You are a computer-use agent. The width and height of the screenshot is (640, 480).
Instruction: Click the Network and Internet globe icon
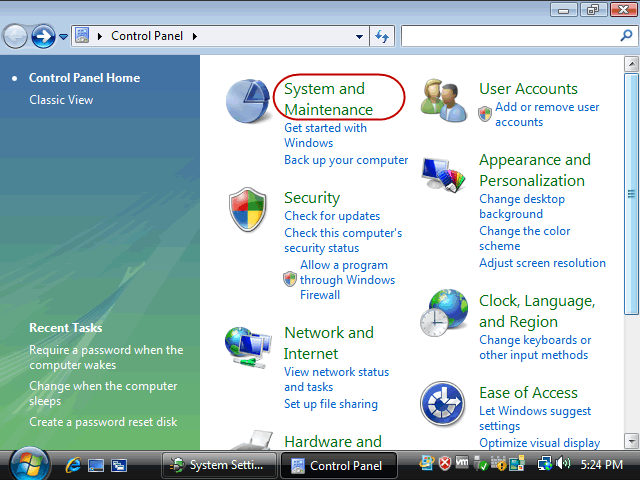[248, 347]
